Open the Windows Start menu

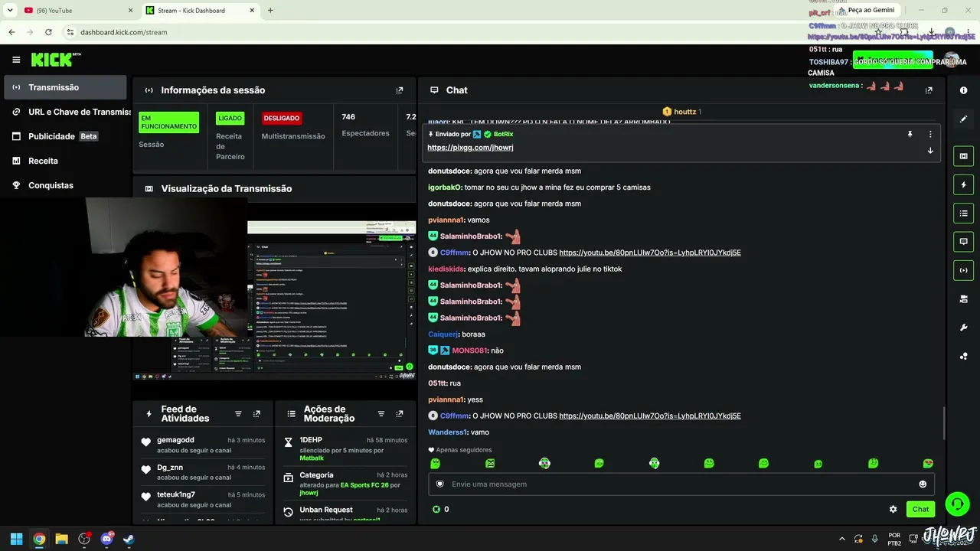tap(16, 539)
